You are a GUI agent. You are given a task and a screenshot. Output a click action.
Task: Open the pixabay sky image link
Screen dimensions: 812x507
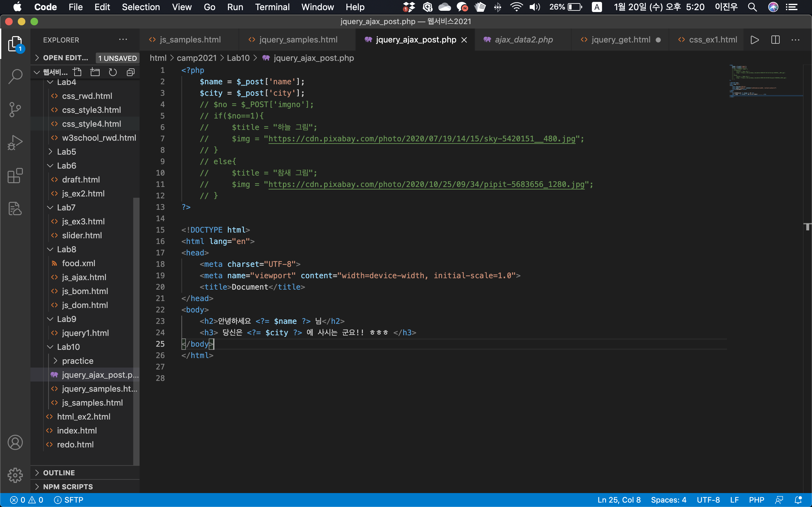pyautogui.click(x=422, y=138)
